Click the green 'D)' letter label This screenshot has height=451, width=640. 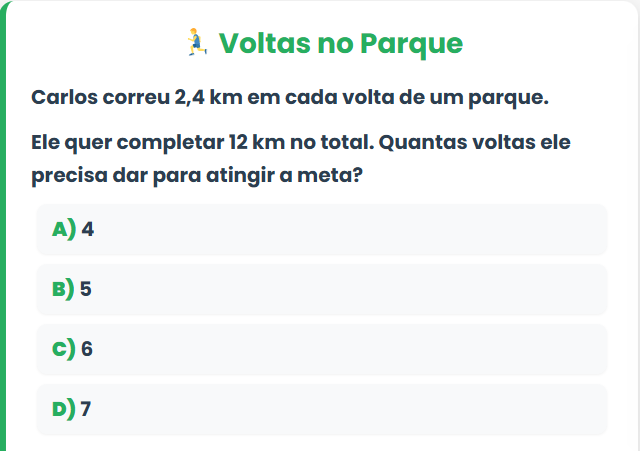63,409
